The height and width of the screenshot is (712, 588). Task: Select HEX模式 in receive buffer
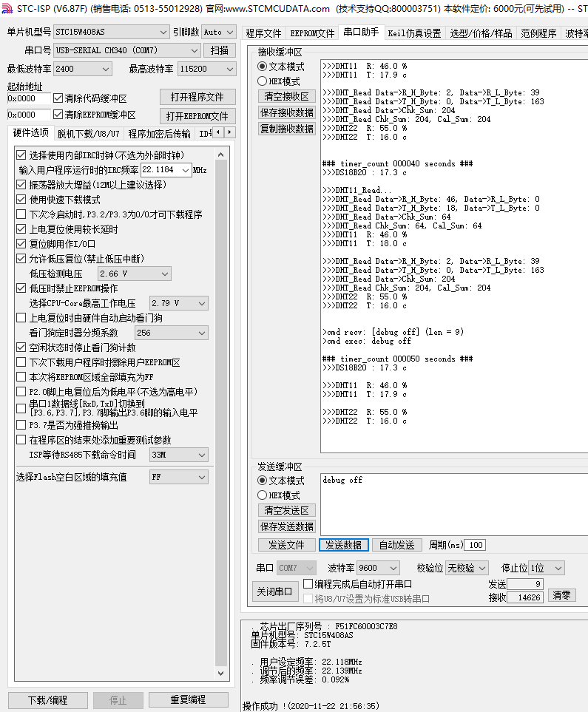262,81
